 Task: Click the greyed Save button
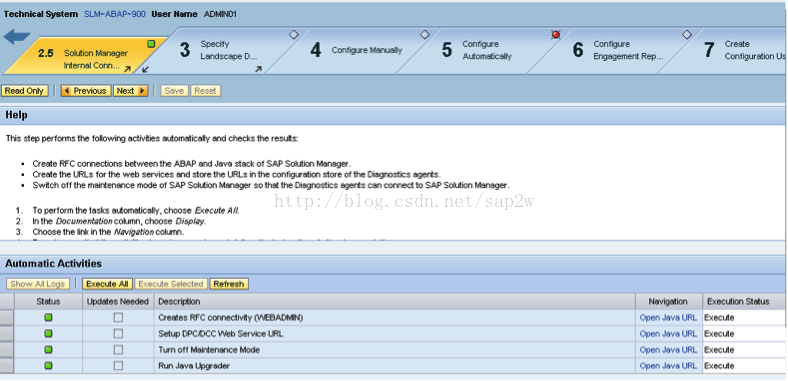174,91
